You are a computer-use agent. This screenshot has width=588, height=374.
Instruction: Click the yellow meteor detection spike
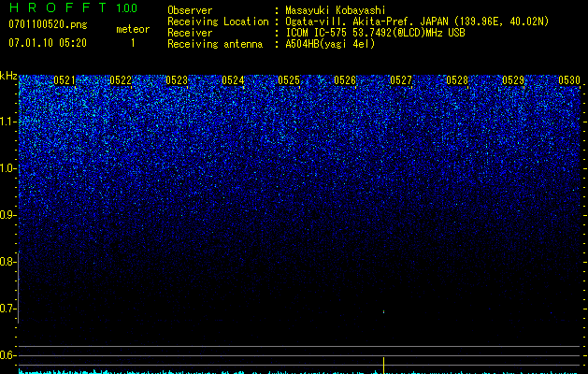tap(383, 366)
